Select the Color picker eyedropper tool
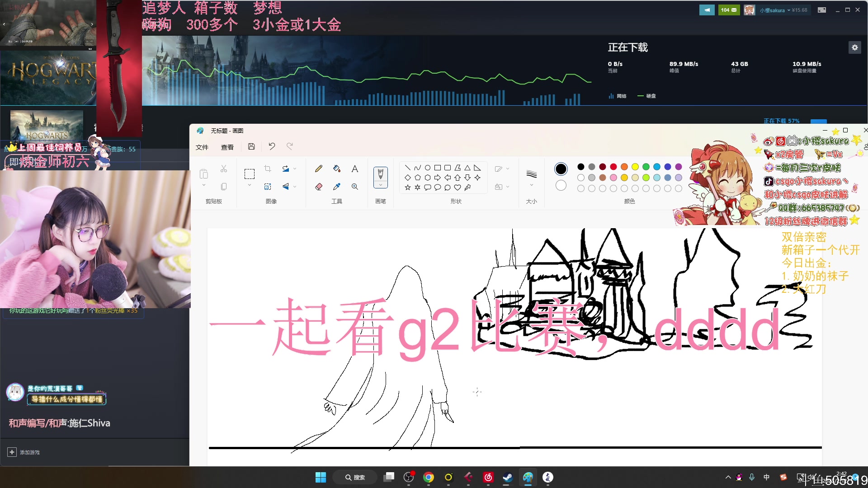Image resolution: width=868 pixels, height=488 pixels. [x=337, y=187]
